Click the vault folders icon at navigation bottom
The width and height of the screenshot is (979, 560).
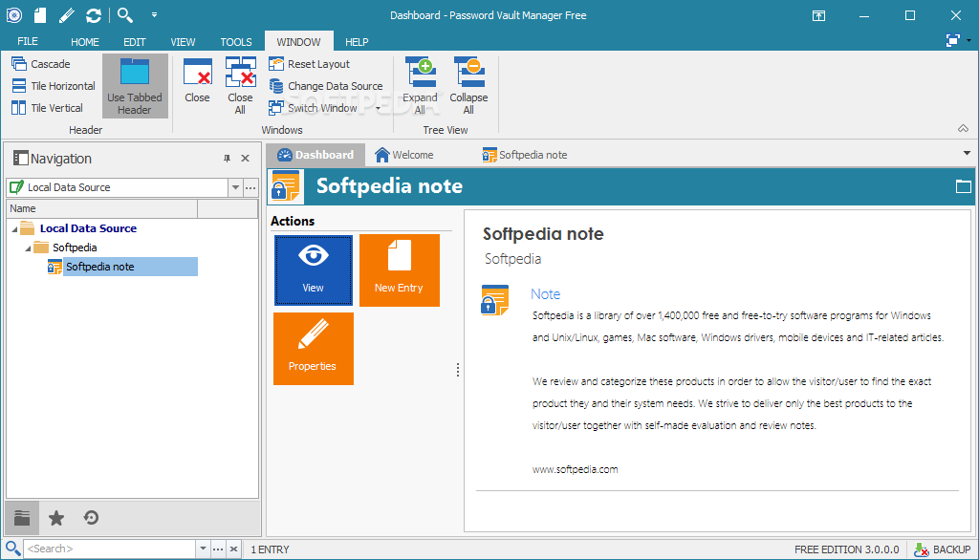[22, 518]
